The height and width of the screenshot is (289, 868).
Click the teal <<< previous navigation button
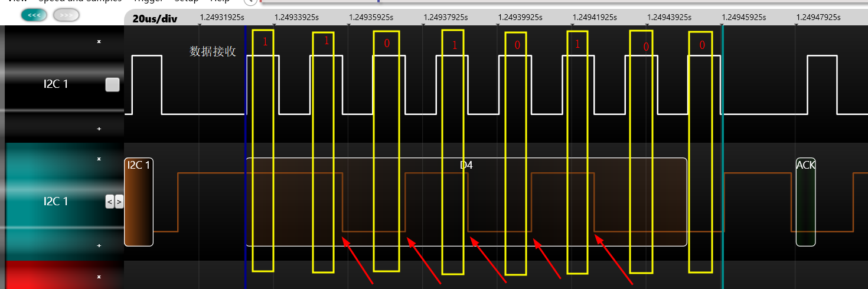point(34,15)
